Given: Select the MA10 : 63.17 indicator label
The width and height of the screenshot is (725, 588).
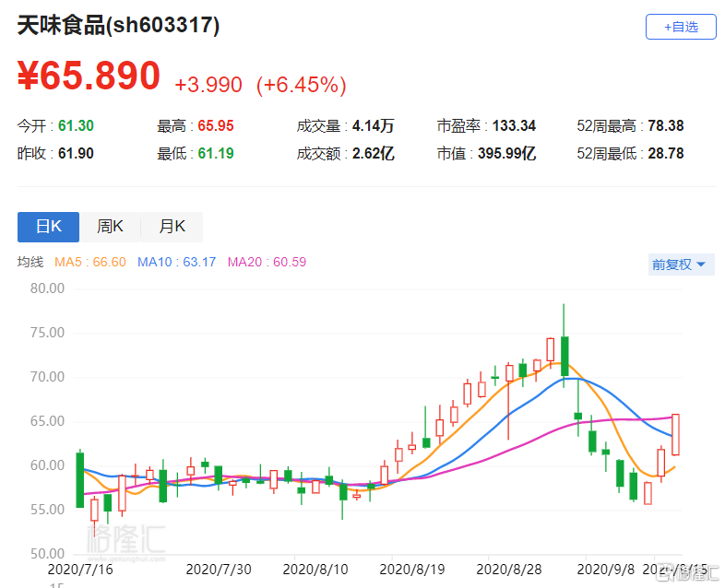Looking at the screenshot, I should coord(176,263).
